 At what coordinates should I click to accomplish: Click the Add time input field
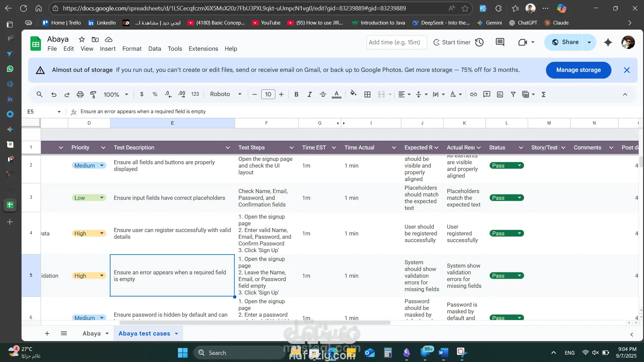(x=396, y=42)
